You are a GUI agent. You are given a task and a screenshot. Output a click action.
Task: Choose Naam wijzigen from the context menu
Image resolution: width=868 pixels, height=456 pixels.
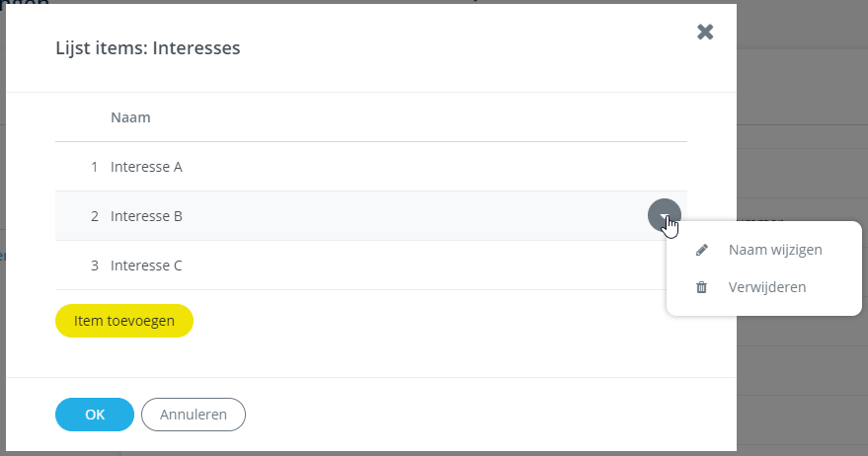[x=775, y=250]
